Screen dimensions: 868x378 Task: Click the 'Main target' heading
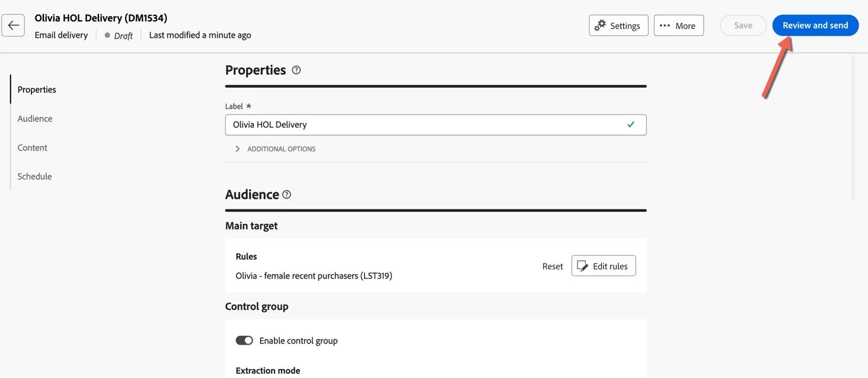(x=251, y=226)
